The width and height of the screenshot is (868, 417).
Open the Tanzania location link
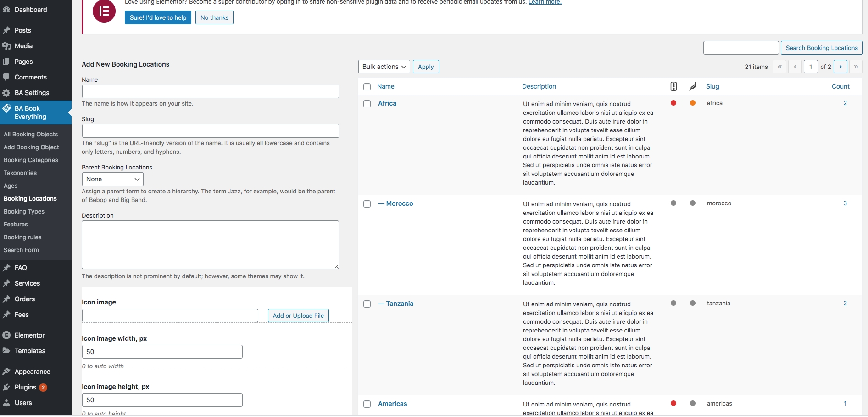coord(399,304)
